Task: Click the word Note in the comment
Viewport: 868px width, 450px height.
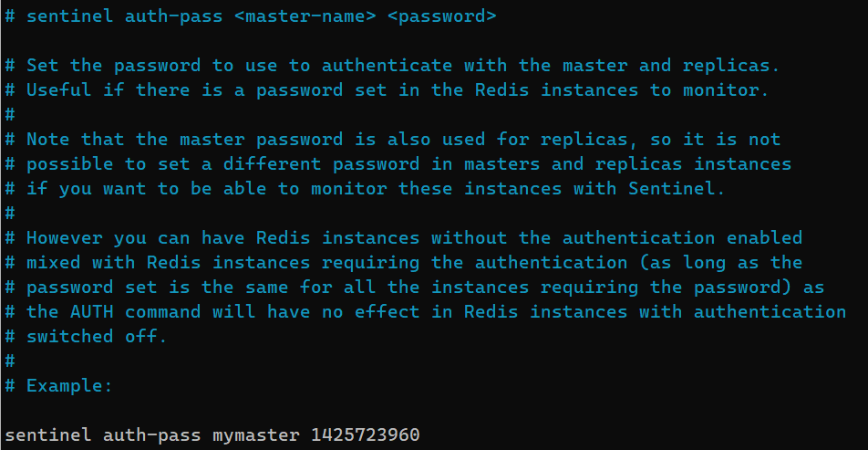Action: pyautogui.click(x=48, y=140)
